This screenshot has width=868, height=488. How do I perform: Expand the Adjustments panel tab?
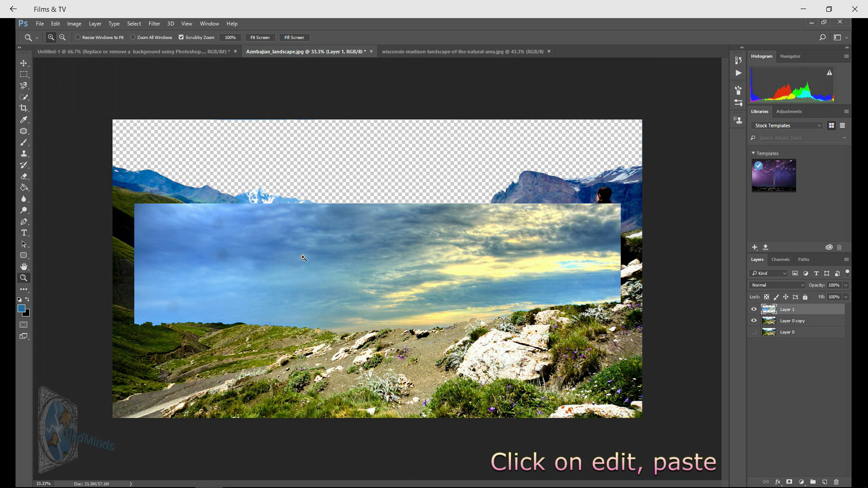tap(789, 112)
